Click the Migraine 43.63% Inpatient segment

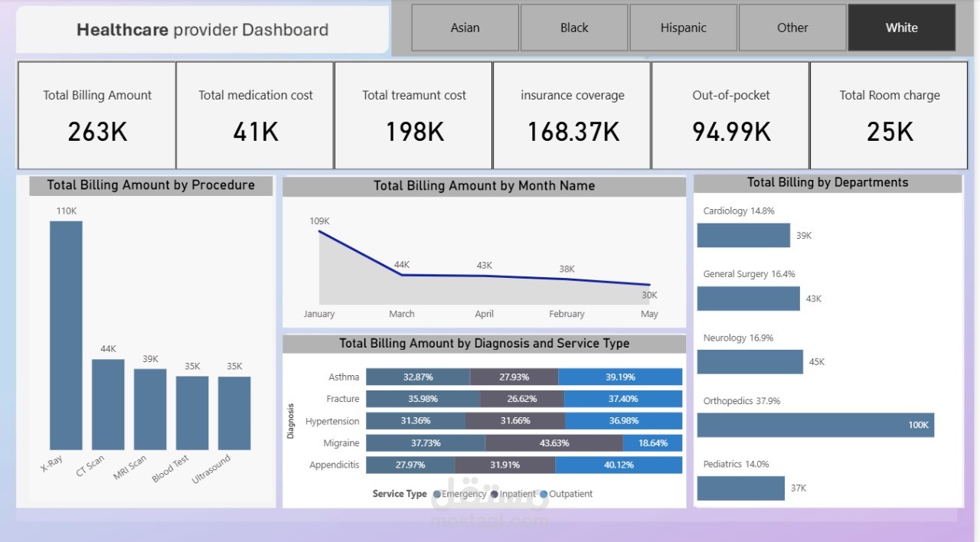pos(553,442)
